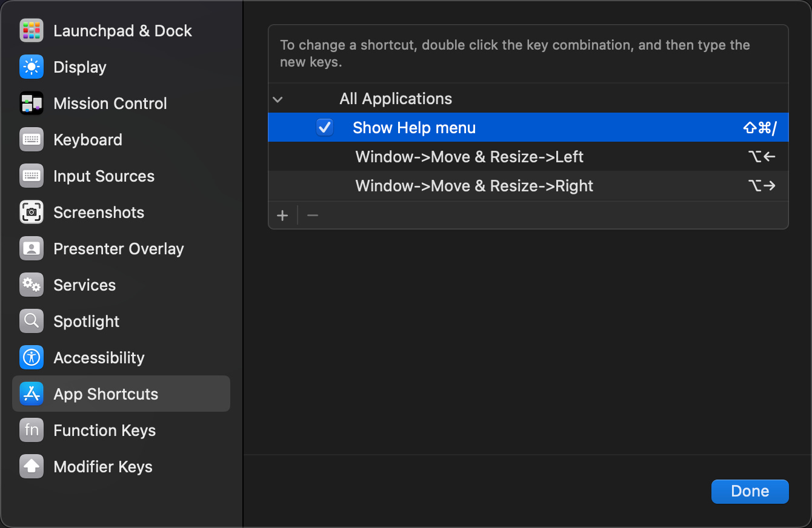
Task: Click the Keyboard icon in sidebar
Action: (x=32, y=140)
